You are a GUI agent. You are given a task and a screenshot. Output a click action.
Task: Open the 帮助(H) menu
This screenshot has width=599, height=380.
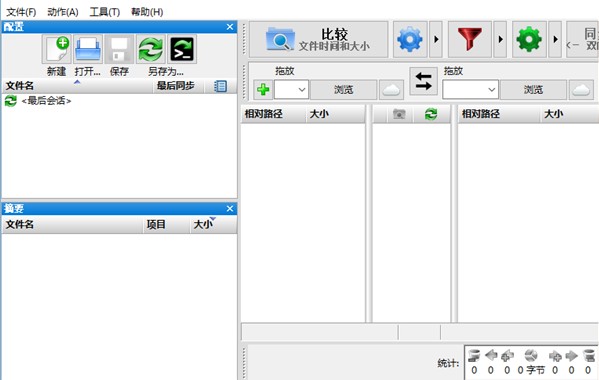(x=147, y=12)
